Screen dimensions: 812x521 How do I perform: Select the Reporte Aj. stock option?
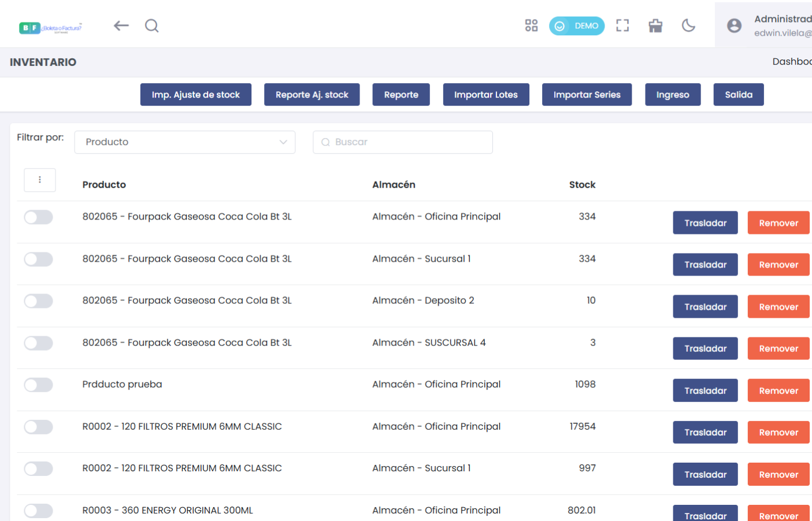point(312,95)
